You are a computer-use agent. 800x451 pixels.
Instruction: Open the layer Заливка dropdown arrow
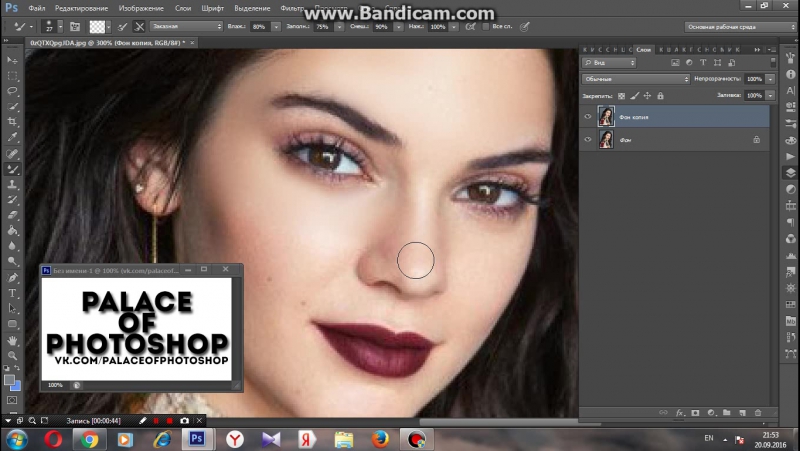770,95
